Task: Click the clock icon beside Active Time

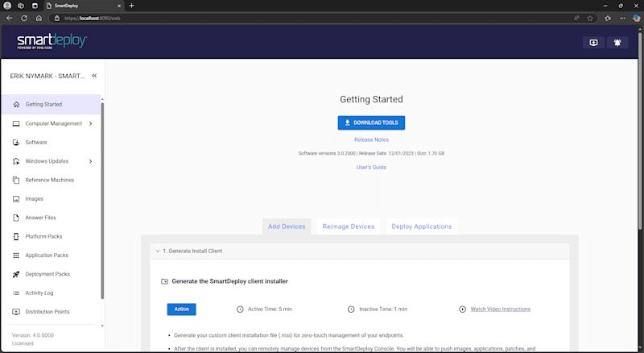Action: (240, 309)
